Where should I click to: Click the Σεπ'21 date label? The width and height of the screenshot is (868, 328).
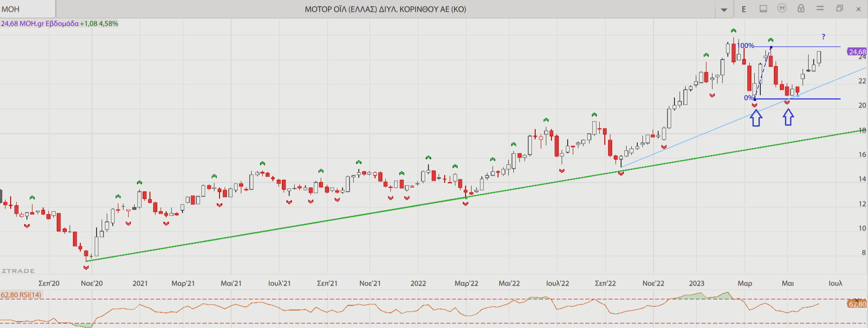327,283
